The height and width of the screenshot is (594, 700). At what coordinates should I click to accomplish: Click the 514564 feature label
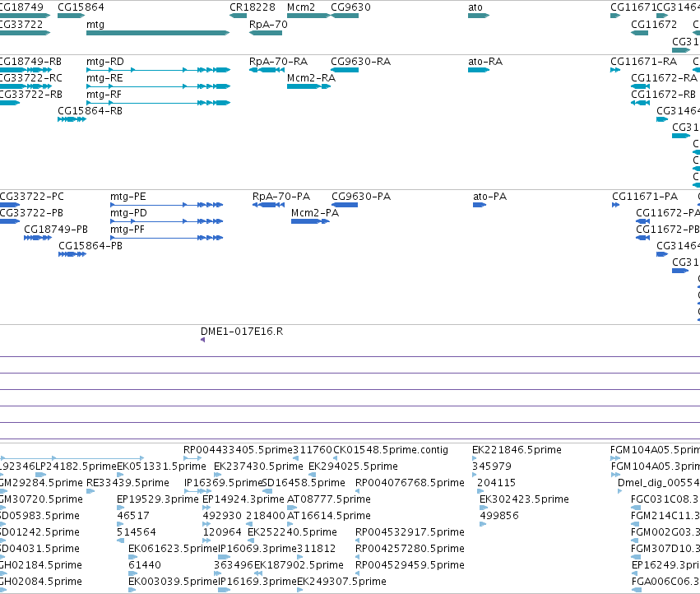pyautogui.click(x=137, y=532)
